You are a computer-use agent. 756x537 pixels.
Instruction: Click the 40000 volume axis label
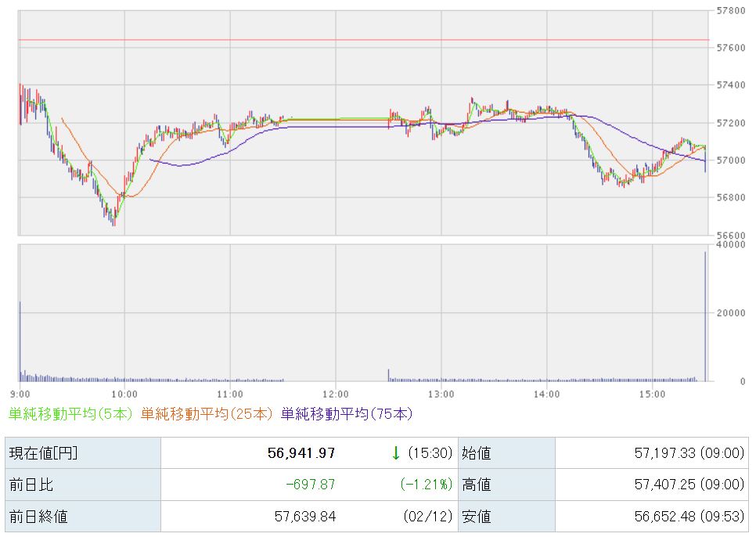click(x=730, y=245)
